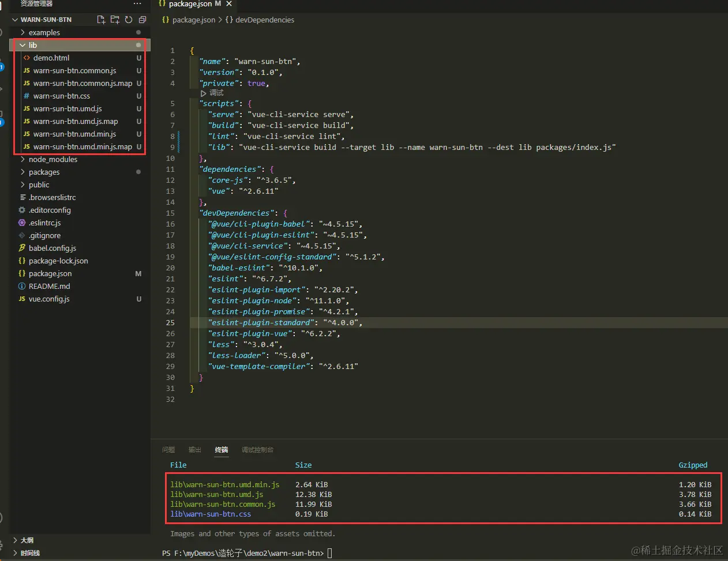
Task: Open warn-sun-btn.common.js.map file
Action: point(80,83)
